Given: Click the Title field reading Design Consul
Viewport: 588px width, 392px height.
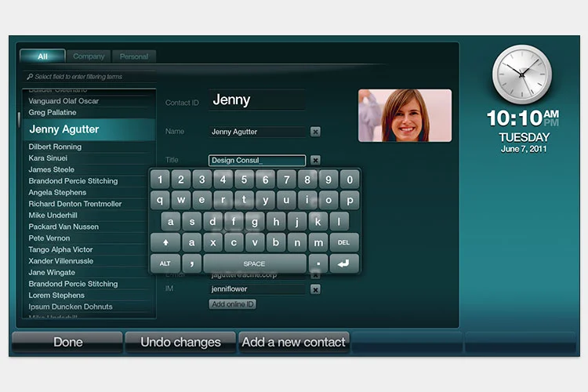Looking at the screenshot, I should coord(257,160).
